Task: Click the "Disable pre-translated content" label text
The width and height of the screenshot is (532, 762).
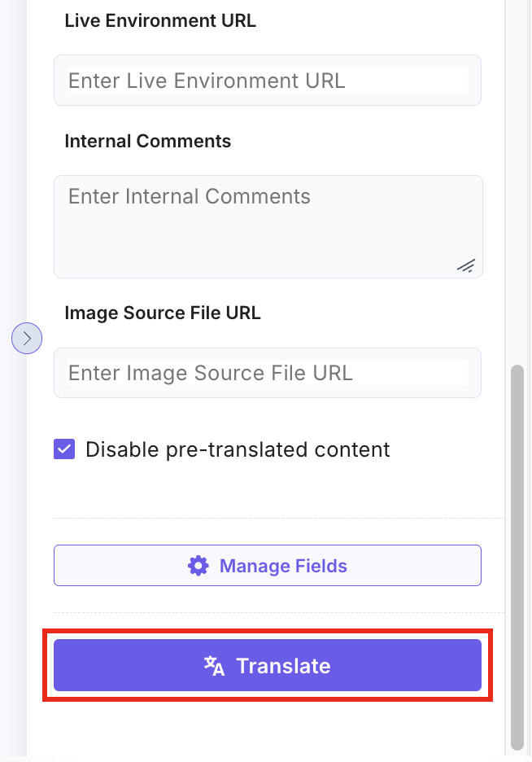Action: click(x=238, y=449)
